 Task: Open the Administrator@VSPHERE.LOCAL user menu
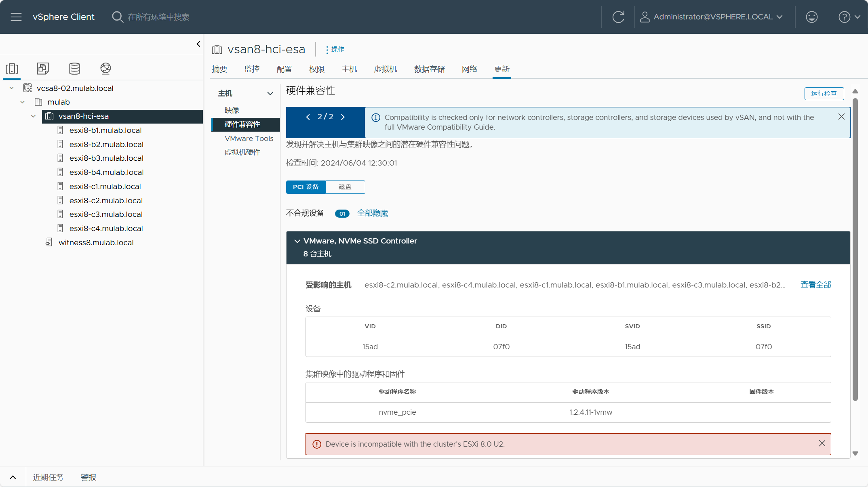[x=711, y=17]
